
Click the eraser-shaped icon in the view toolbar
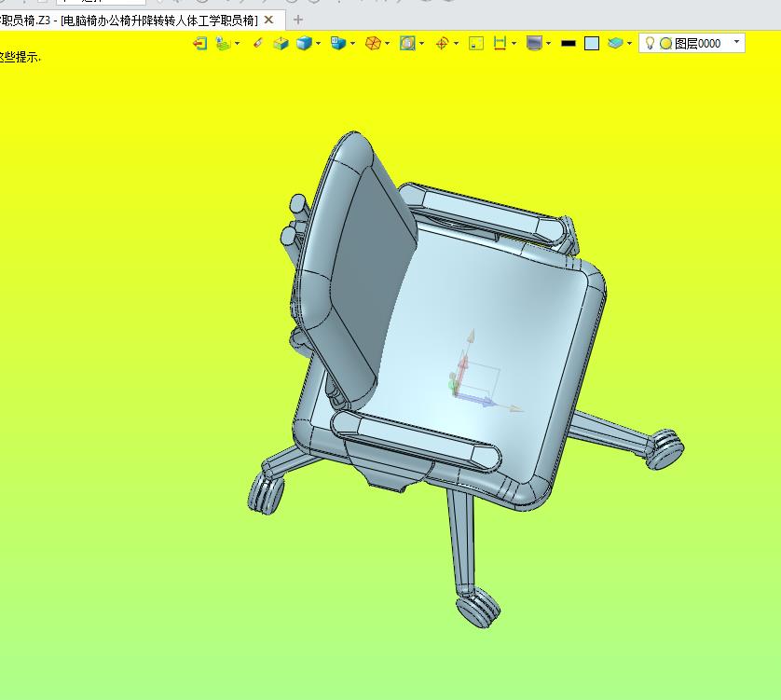[258, 44]
